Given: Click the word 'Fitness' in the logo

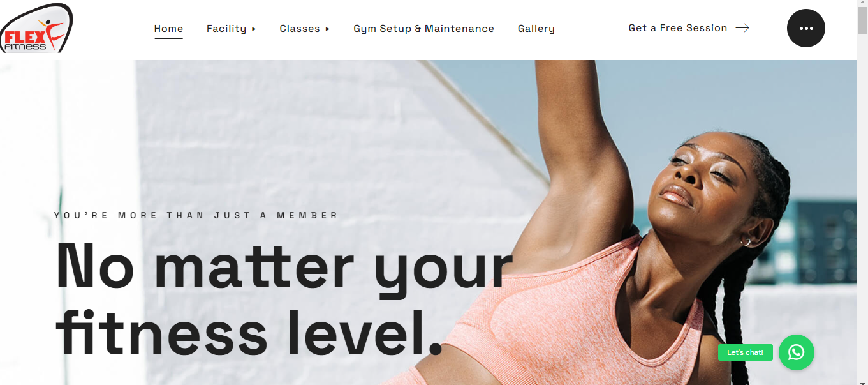Looking at the screenshot, I should [26, 46].
